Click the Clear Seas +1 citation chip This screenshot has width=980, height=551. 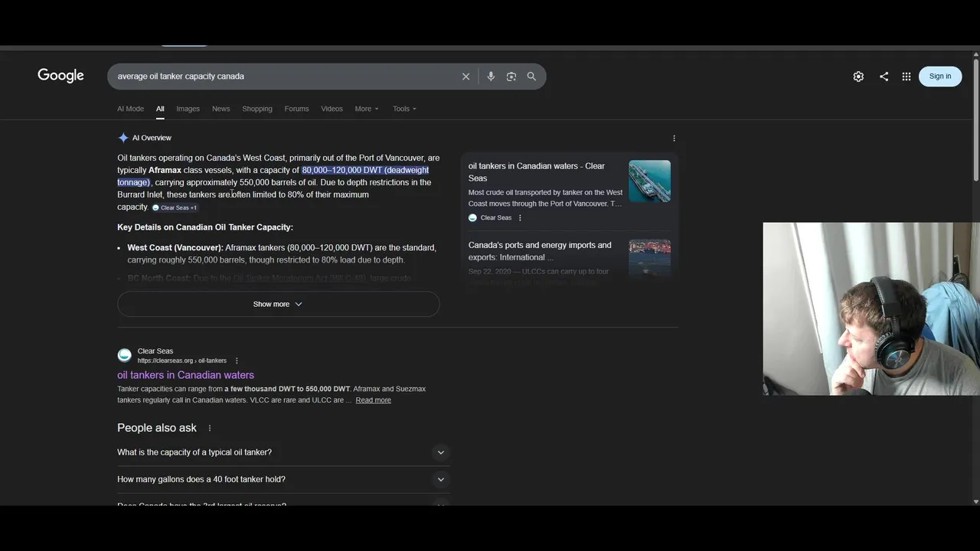[175, 207]
